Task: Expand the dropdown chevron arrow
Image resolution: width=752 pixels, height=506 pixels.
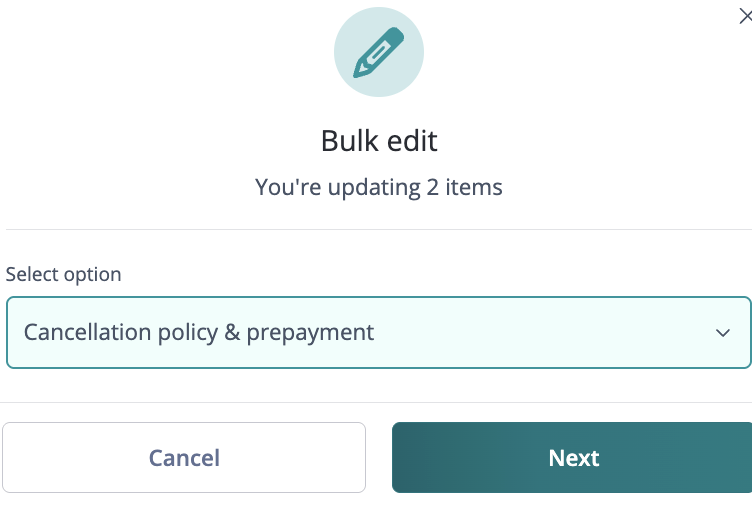Action: [723, 333]
